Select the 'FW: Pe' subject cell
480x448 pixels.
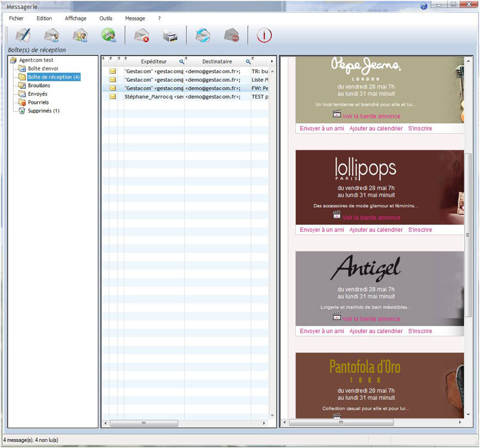(260, 88)
